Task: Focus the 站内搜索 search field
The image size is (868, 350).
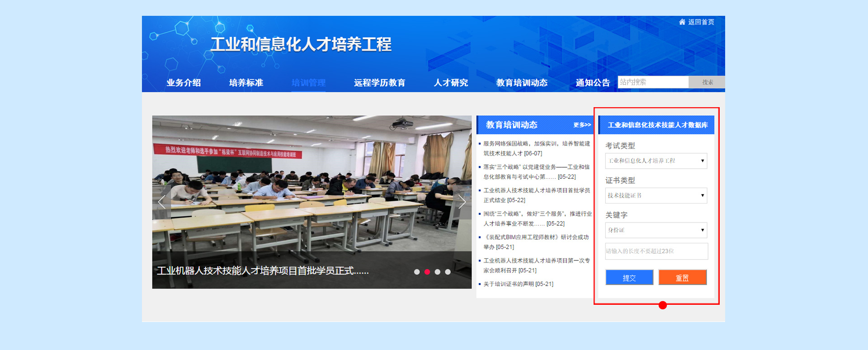Action: 653,82
